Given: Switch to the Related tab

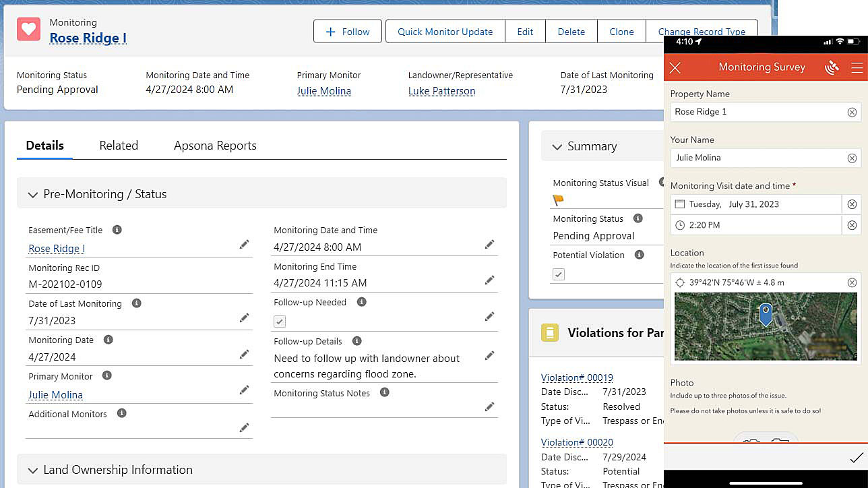Looking at the screenshot, I should pyautogui.click(x=119, y=146).
